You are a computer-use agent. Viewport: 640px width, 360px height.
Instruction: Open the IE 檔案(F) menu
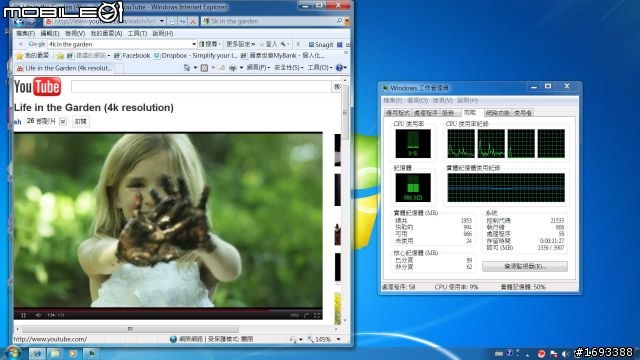pyautogui.click(x=25, y=33)
